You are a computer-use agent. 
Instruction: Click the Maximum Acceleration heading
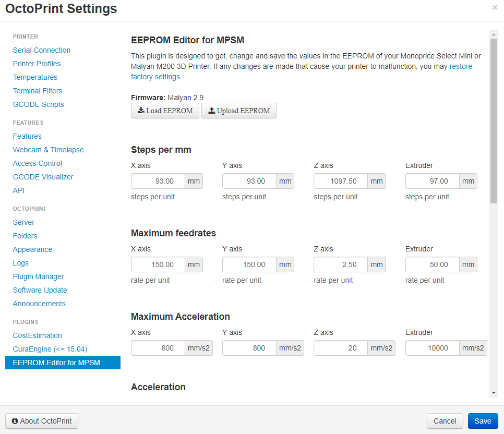pos(181,317)
